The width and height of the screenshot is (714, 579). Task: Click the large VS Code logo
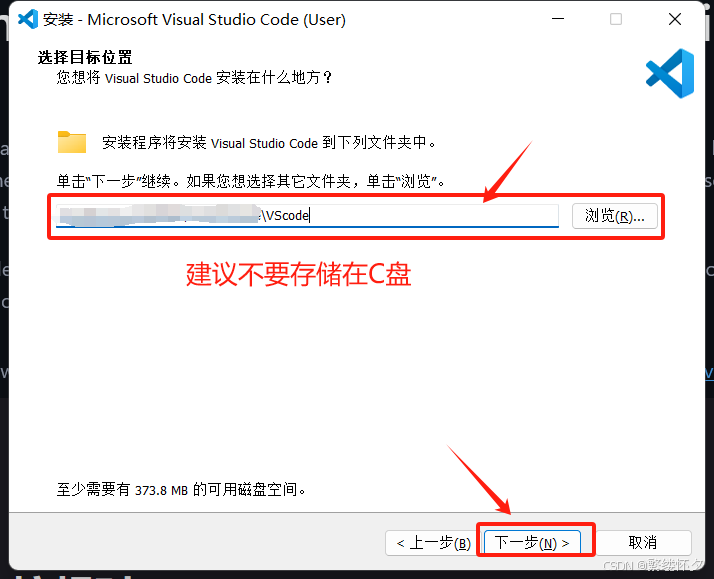(670, 73)
